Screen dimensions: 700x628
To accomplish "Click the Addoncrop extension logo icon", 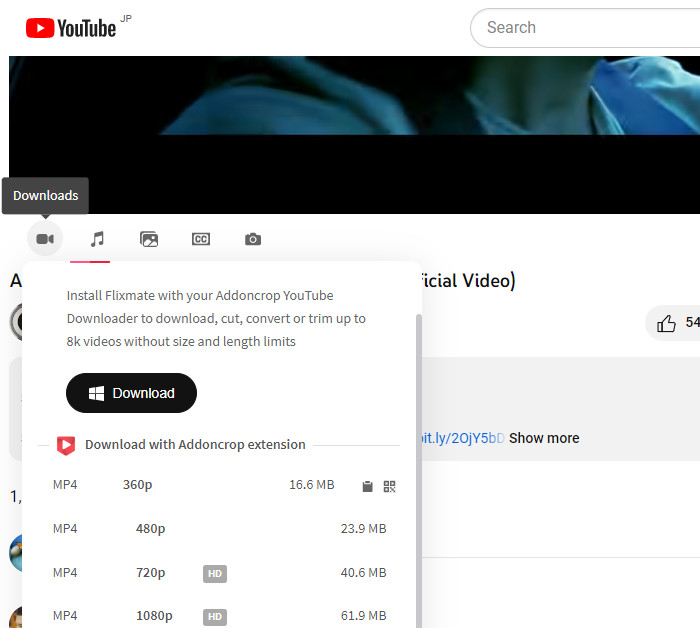I will click(66, 445).
